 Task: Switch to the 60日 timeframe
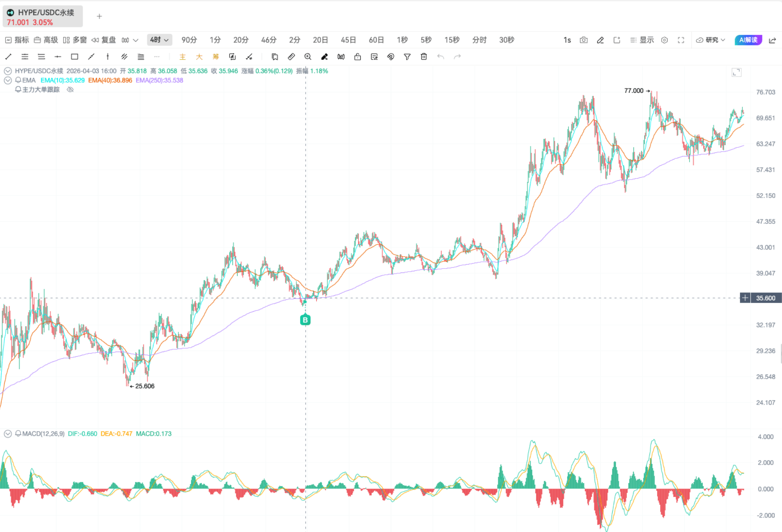[376, 40]
